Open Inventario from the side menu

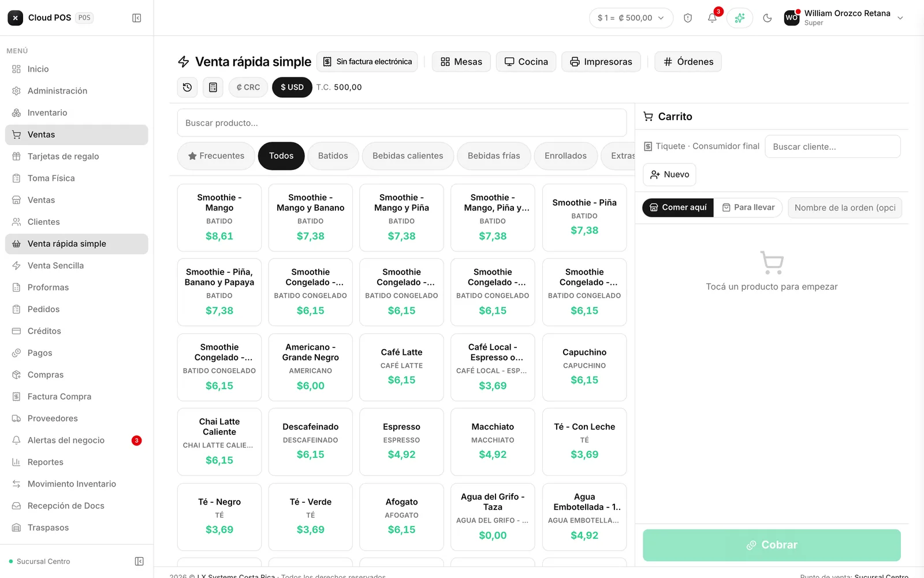(77, 113)
